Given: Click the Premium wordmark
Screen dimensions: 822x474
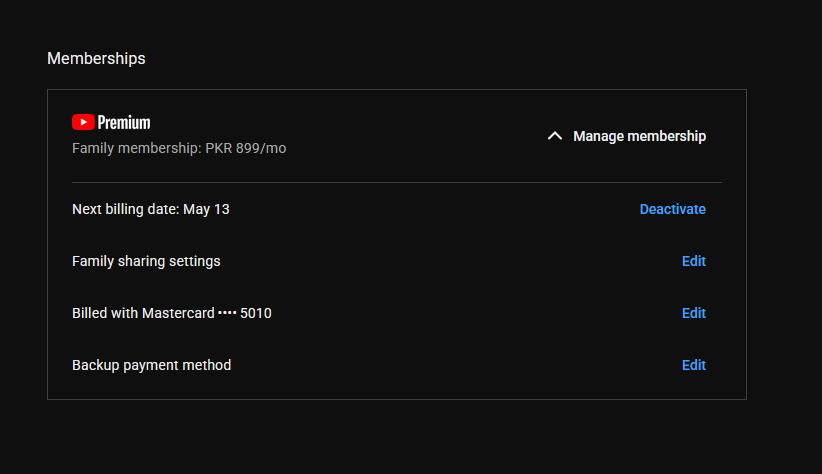Looking at the screenshot, I should click(124, 123).
